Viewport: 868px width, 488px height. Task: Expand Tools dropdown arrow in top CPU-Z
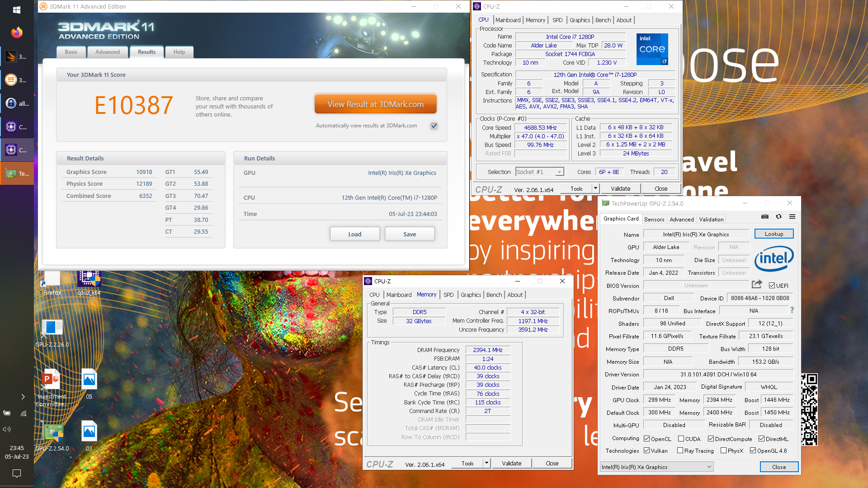coord(595,188)
